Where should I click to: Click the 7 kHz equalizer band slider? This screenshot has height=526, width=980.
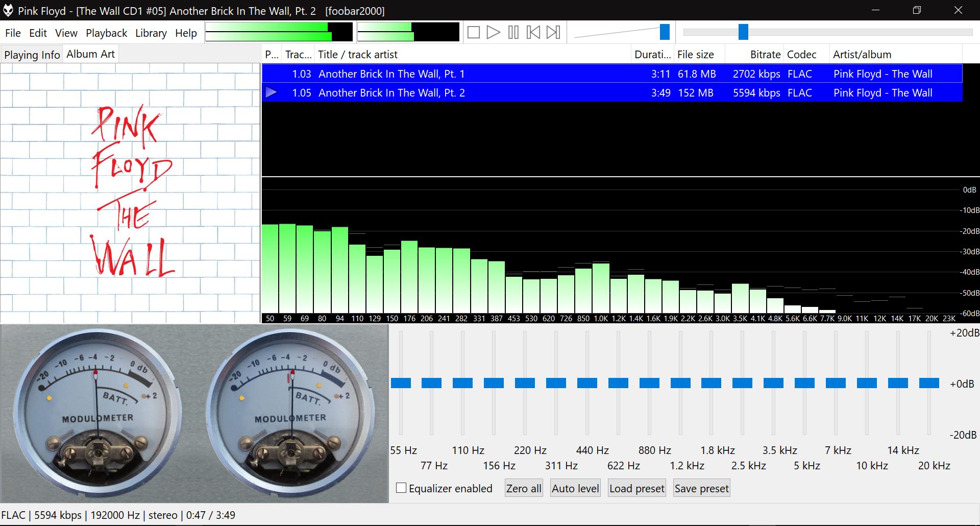click(836, 383)
